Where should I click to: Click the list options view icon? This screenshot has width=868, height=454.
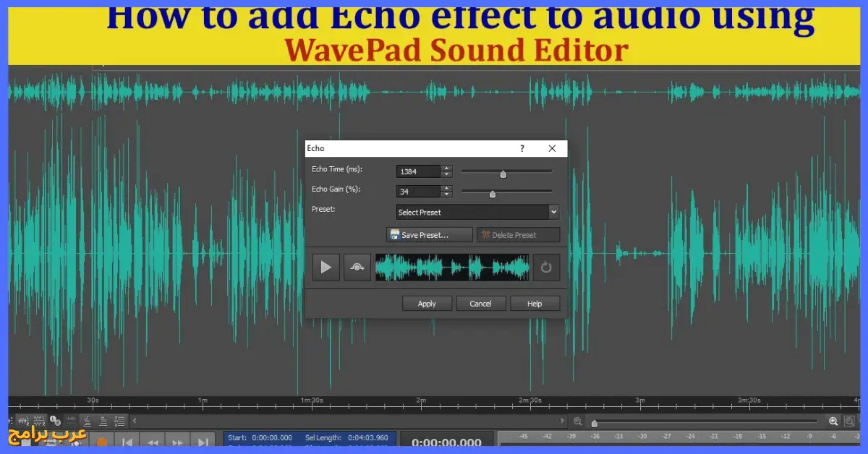tap(119, 420)
